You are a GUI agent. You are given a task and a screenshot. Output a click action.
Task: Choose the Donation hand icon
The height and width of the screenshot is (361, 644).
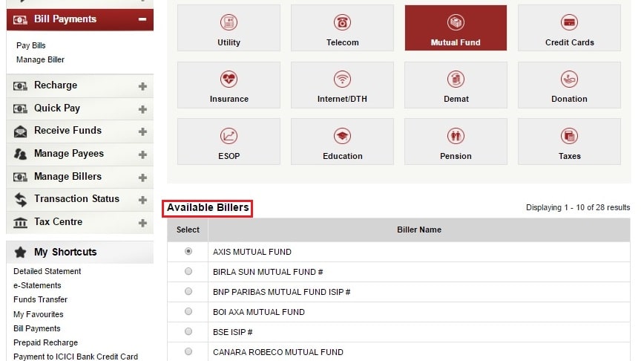pos(569,79)
